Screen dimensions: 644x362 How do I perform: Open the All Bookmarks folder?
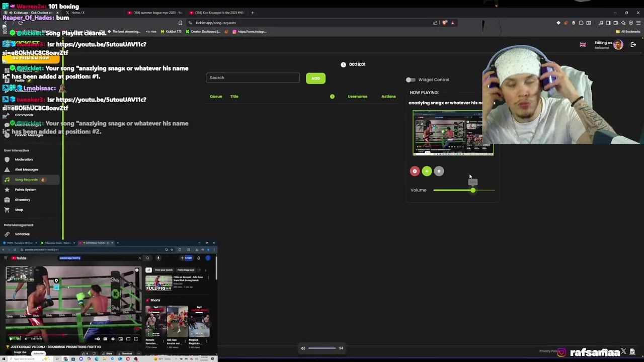628,32
